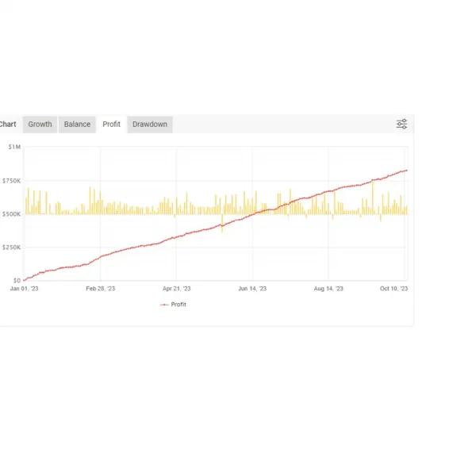Image resolution: width=476 pixels, height=476 pixels.
Task: Switch to the Balance tab
Action: (77, 125)
